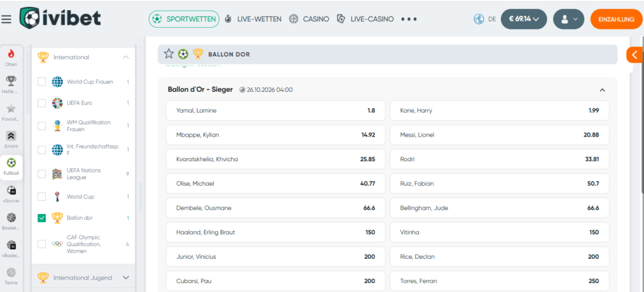Click the CAF Olympic rings icon
Screen dimensions: 644x292
57,244
